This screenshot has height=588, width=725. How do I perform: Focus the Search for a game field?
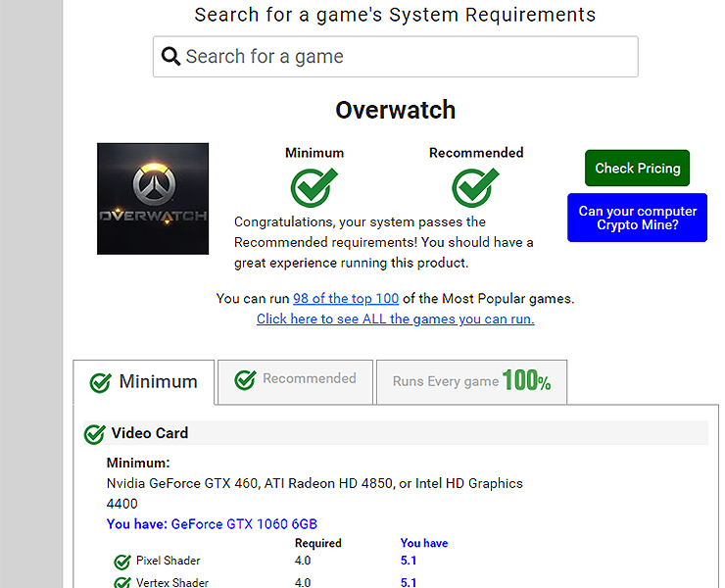396,57
